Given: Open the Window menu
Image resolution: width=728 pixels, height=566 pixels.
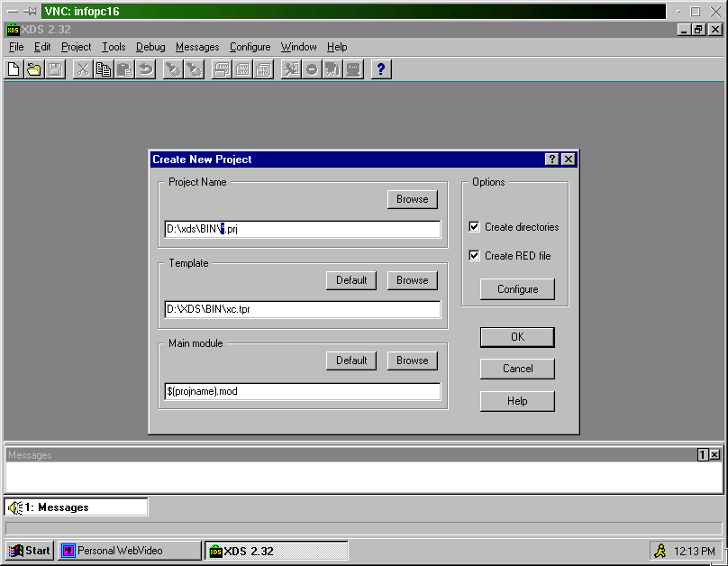Looking at the screenshot, I should tap(298, 47).
